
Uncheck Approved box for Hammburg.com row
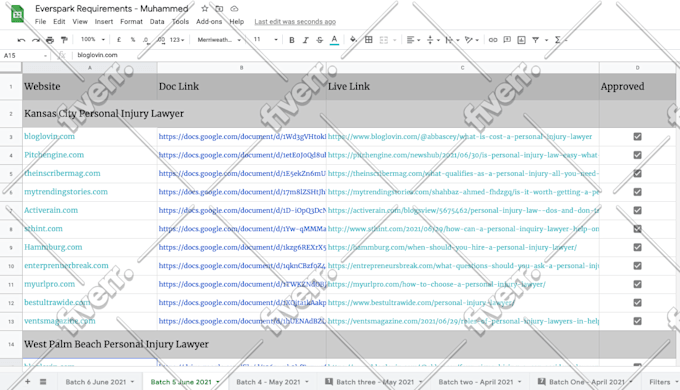(637, 247)
